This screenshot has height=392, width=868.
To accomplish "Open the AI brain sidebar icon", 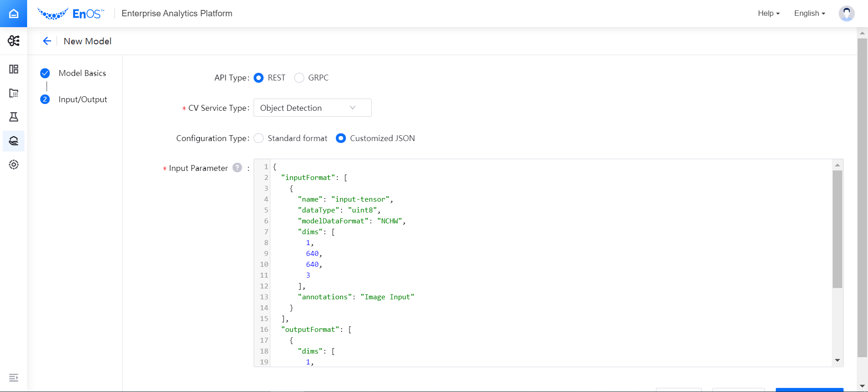I will [14, 41].
